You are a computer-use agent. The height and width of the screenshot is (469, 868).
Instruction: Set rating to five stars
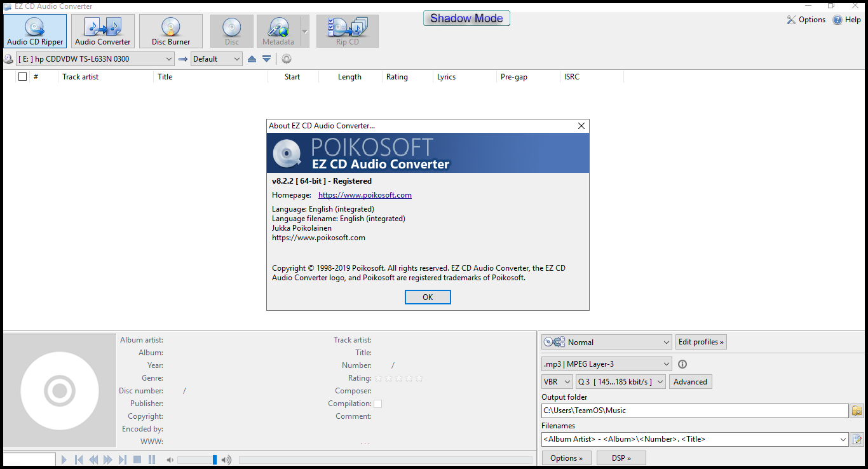tap(419, 378)
